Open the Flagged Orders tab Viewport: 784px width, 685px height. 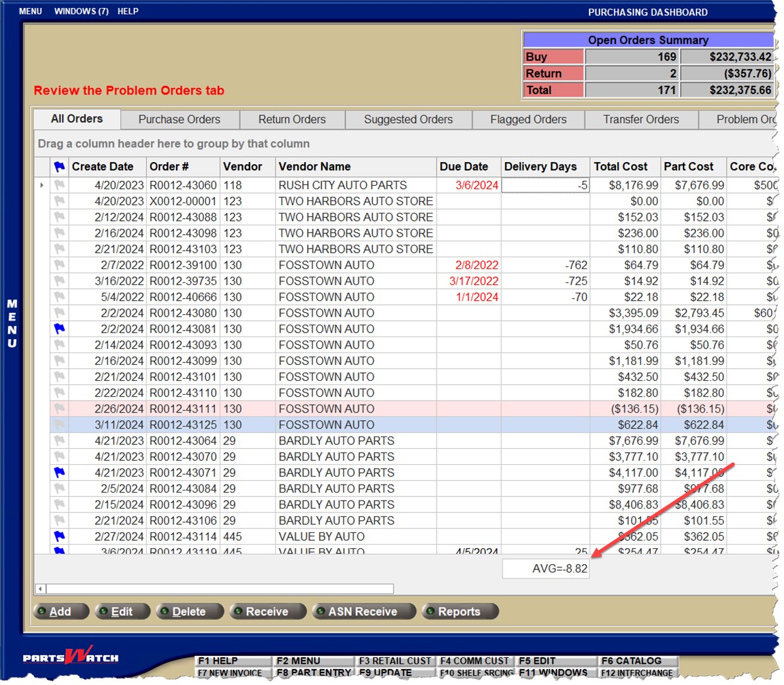[x=528, y=120]
